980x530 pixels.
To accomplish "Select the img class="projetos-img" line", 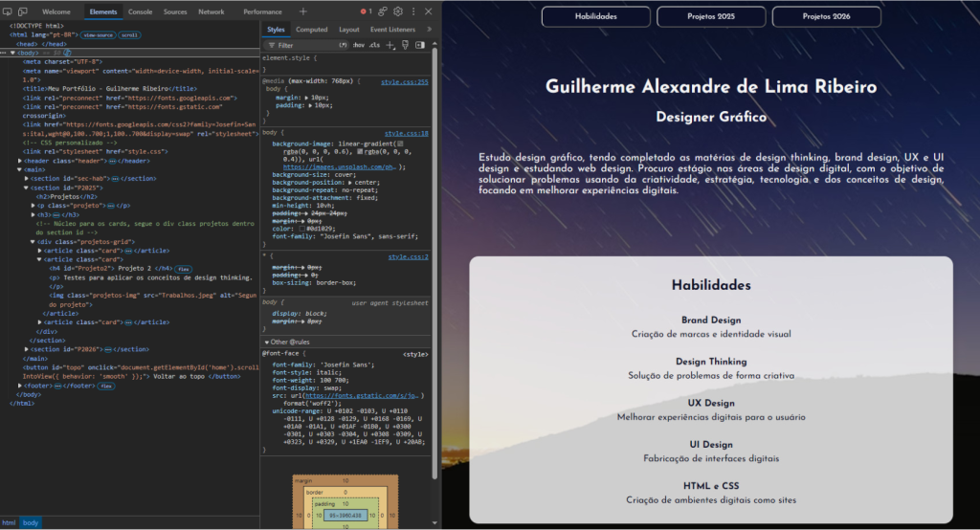I will [152, 300].
